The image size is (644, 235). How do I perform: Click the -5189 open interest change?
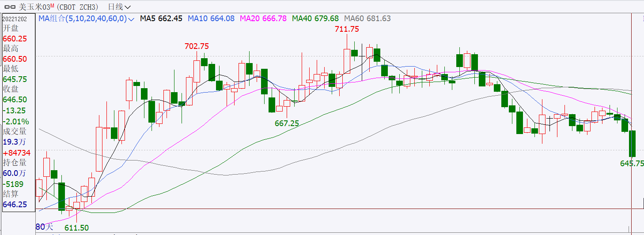click(14, 184)
